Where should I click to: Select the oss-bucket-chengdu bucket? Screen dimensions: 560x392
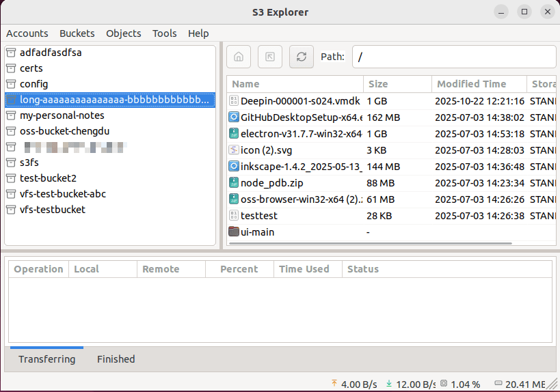click(x=64, y=131)
